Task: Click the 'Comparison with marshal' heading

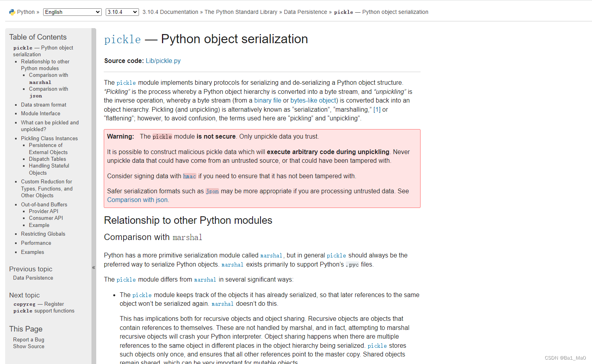Action: point(153,237)
